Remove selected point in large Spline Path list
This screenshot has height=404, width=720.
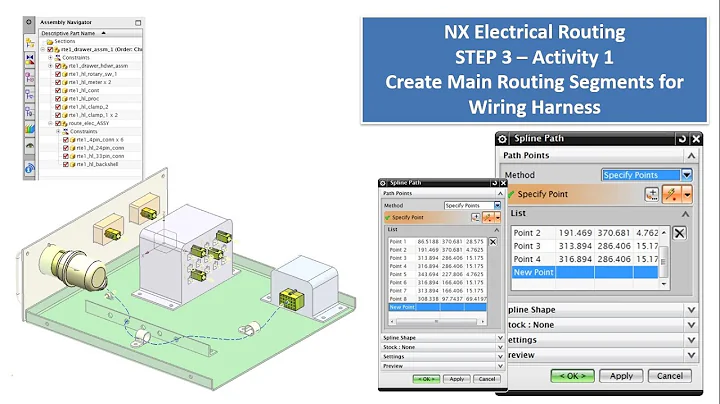[680, 233]
